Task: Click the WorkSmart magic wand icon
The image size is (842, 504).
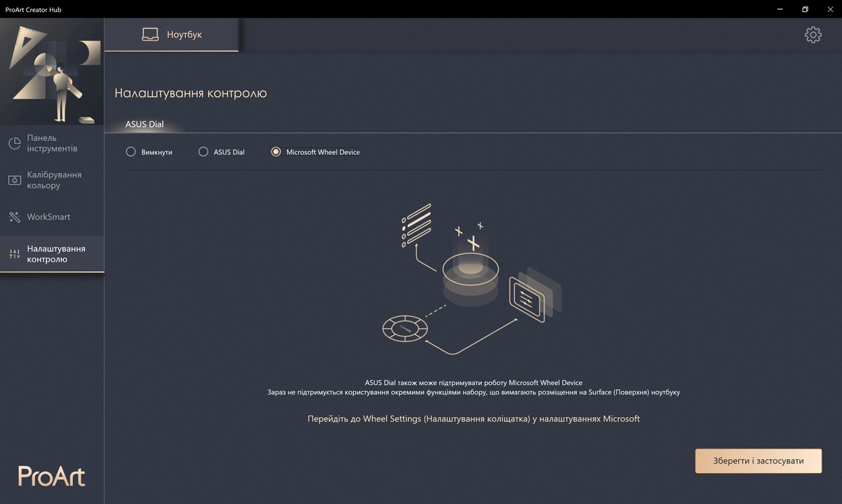Action: pos(15,217)
